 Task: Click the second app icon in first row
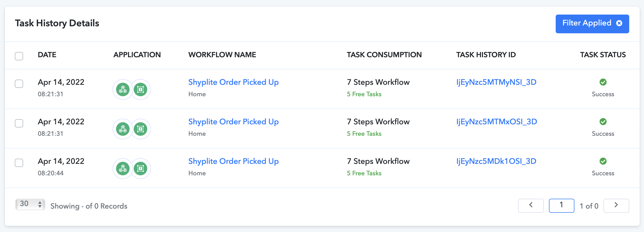140,89
